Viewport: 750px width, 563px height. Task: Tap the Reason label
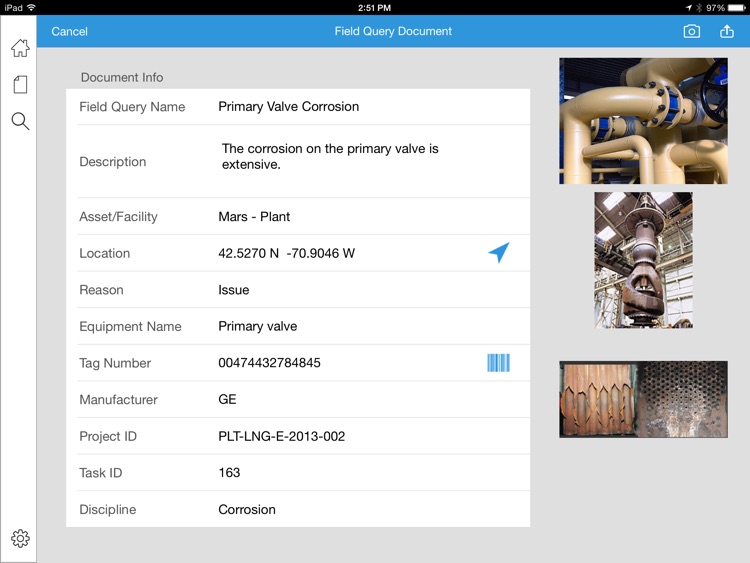click(101, 290)
